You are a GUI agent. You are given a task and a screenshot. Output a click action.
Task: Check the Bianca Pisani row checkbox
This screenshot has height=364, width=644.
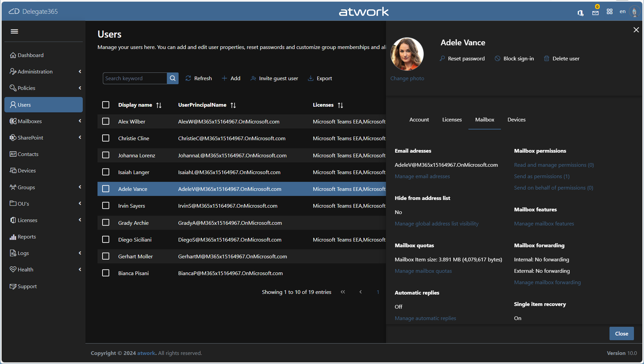coord(106,273)
